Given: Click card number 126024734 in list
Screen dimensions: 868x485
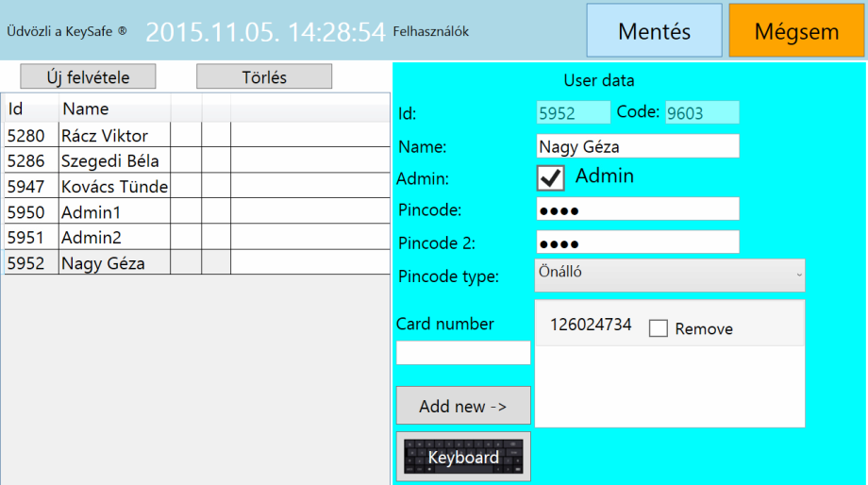Looking at the screenshot, I should tap(591, 325).
